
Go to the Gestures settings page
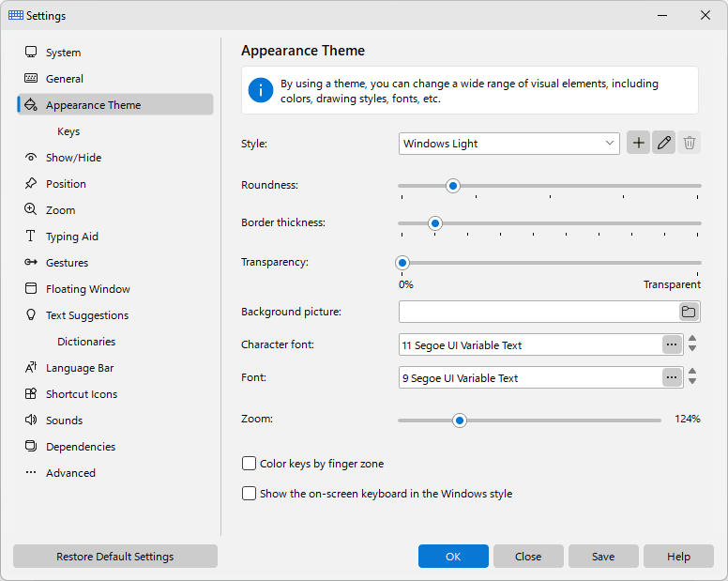click(x=115, y=263)
